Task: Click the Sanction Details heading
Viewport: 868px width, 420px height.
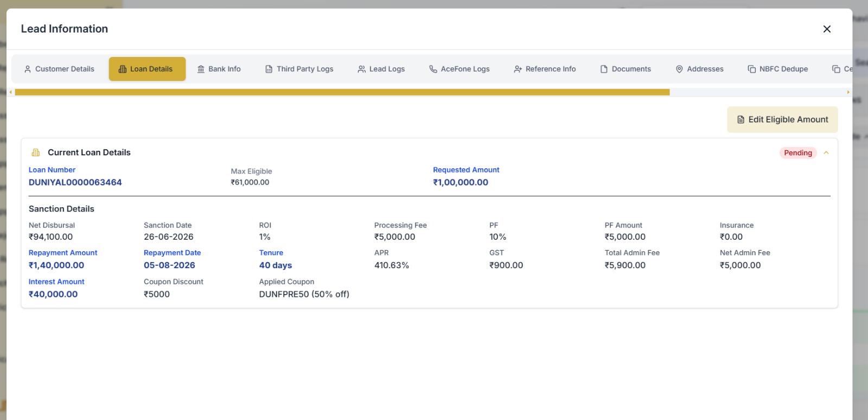Action: (61, 209)
